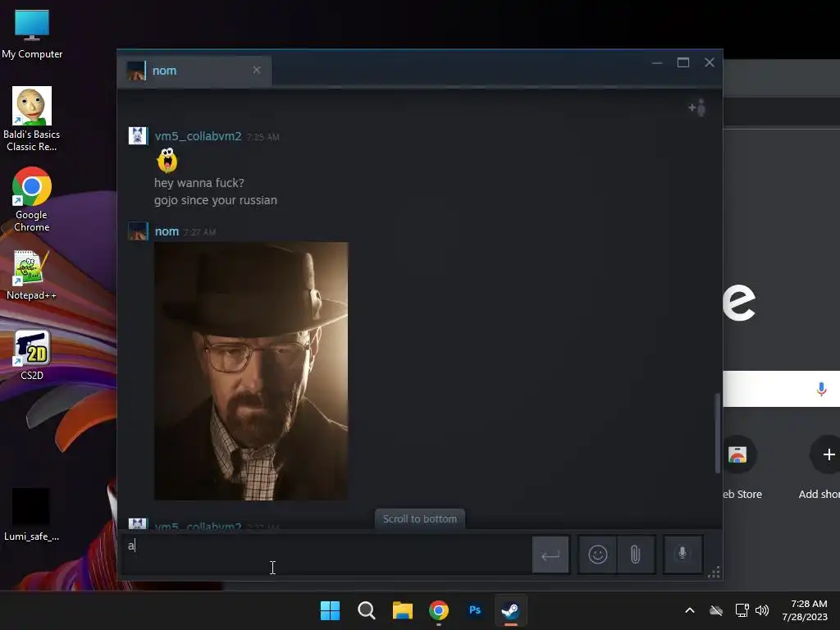Click the Steam taskbar icon

[x=510, y=610]
